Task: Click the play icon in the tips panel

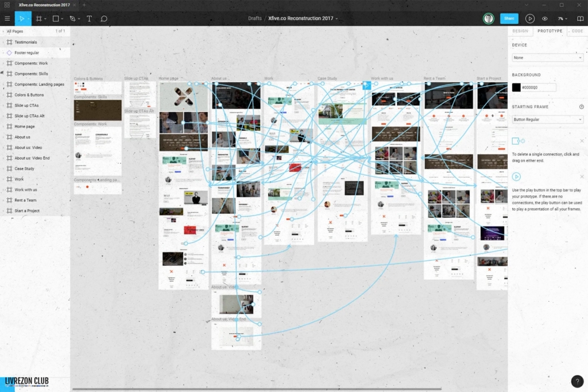Action: 516,176
